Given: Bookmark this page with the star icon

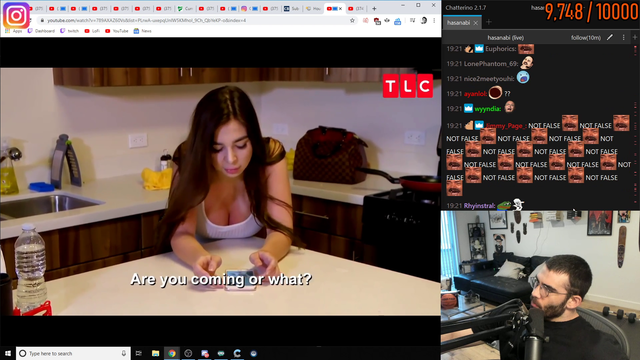Looking at the screenshot, I should pyautogui.click(x=352, y=20).
